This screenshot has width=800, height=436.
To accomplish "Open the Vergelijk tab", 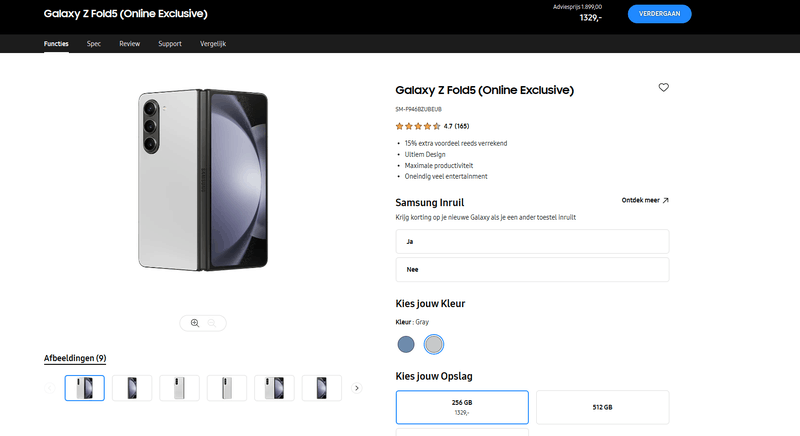I will click(213, 44).
